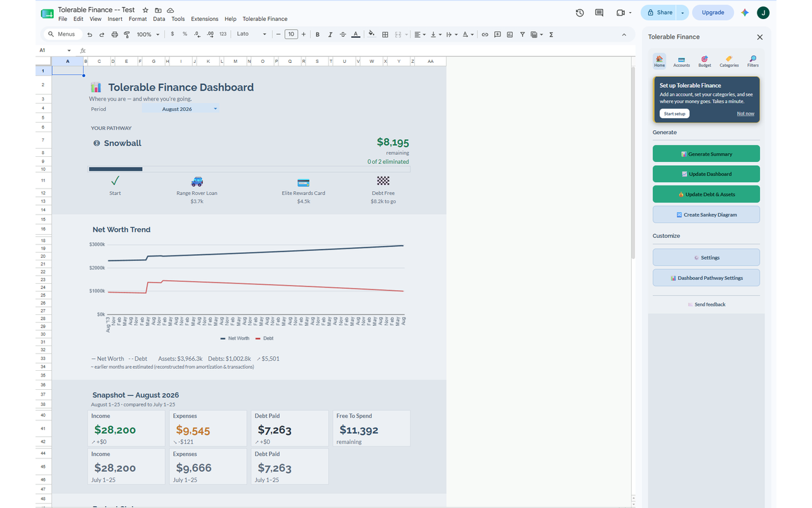
Task: Open the Gemini sparkle assistant
Action: pos(745,13)
